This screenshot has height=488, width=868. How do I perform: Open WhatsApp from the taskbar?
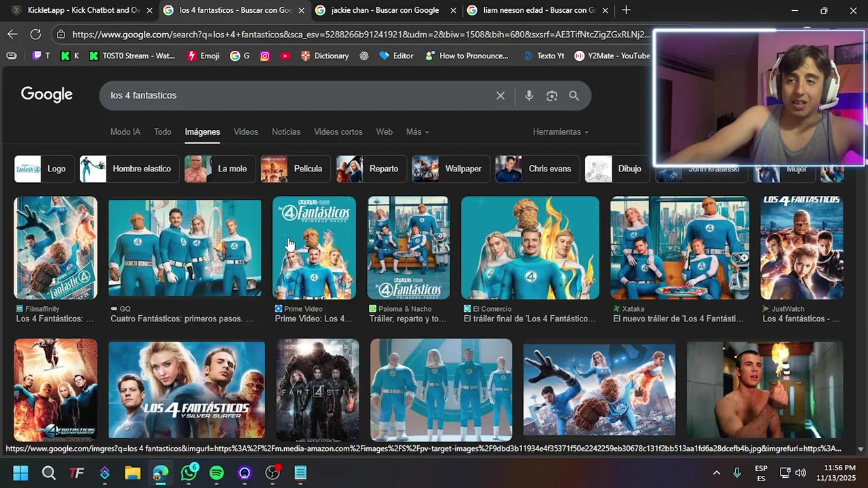click(189, 473)
